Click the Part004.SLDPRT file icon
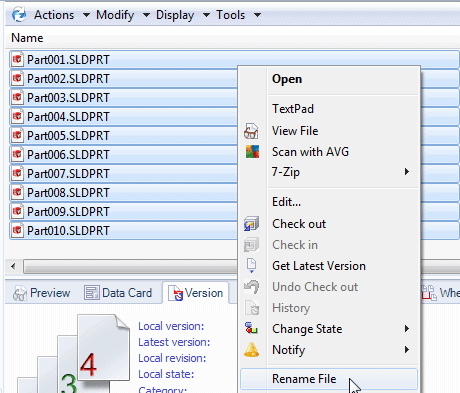This screenshot has width=460, height=393. 17,117
